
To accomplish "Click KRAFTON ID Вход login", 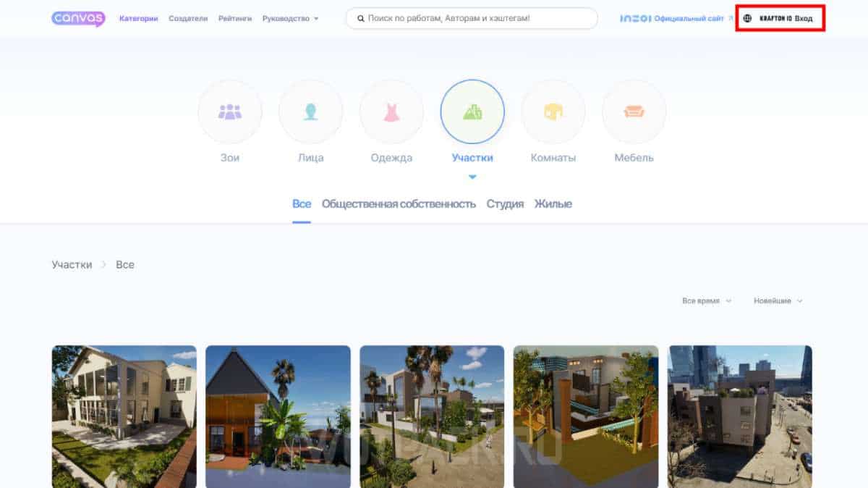I will (x=786, y=18).
